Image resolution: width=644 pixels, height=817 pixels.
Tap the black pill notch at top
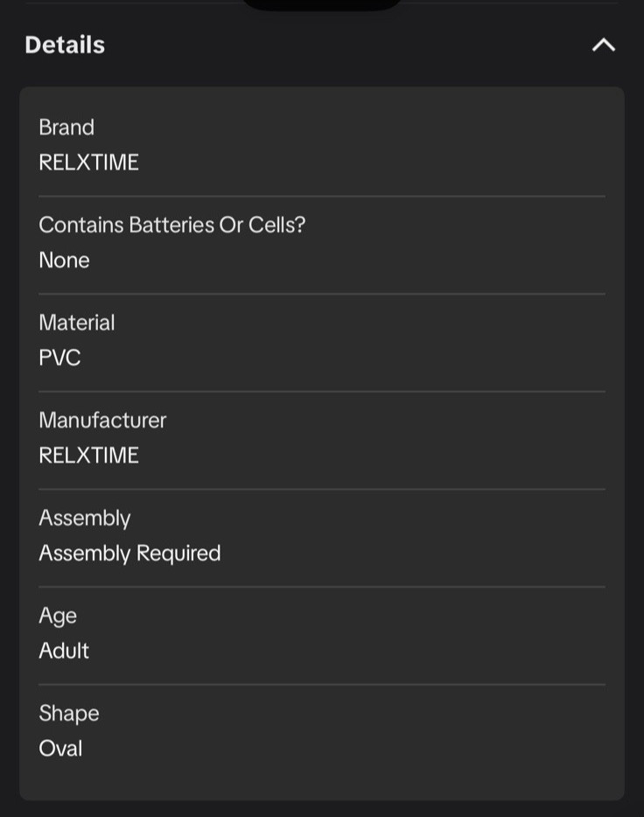321,4
